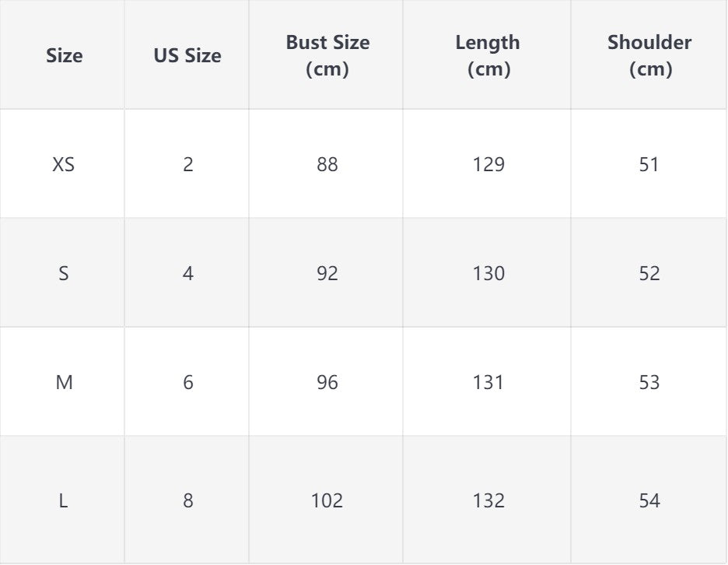Select the Bust Size (cm) header
The width and height of the screenshot is (728, 565).
tap(327, 55)
